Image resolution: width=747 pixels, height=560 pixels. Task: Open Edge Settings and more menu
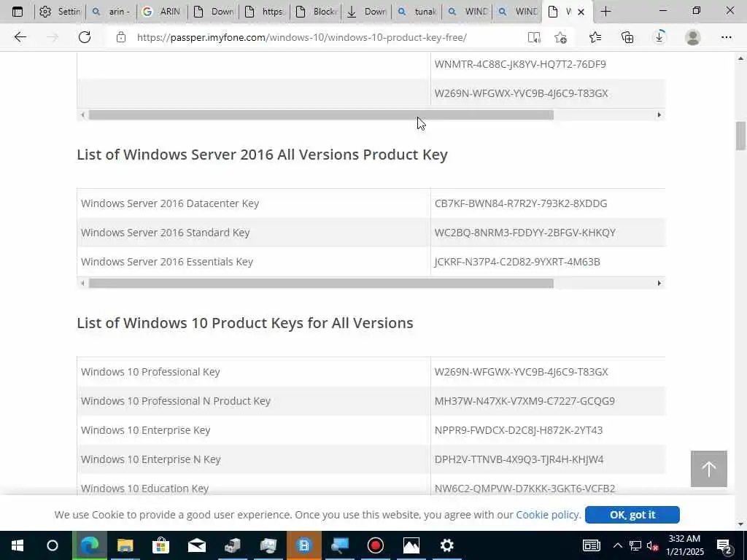726,37
